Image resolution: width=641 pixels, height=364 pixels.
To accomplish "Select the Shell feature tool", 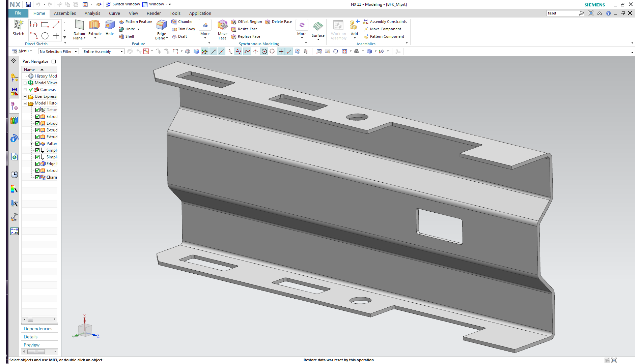I will coord(127,36).
